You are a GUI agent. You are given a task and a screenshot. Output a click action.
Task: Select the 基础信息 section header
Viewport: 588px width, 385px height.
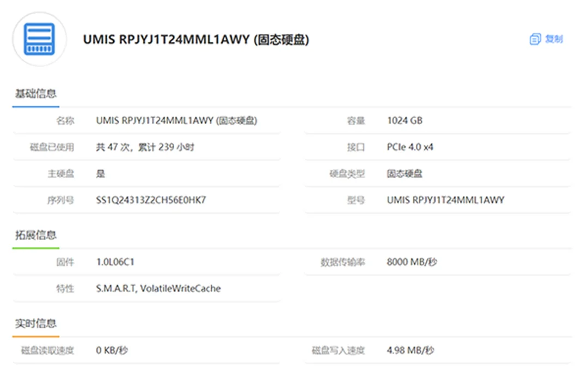(x=35, y=94)
